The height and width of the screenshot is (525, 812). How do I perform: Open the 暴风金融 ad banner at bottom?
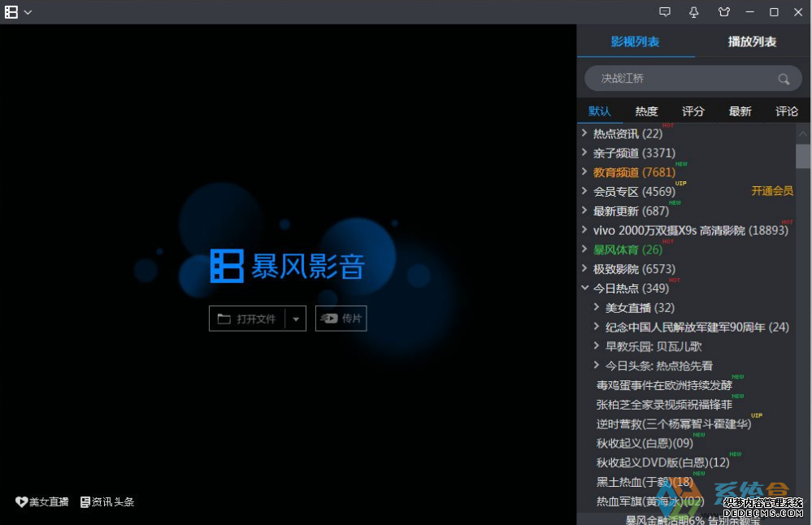click(x=693, y=519)
